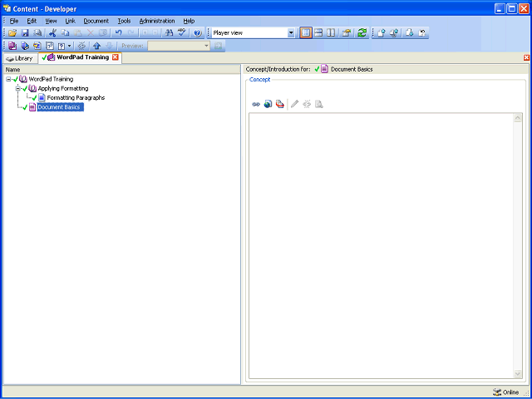532x399 pixels.
Task: Open the Tools menu
Action: 124,21
